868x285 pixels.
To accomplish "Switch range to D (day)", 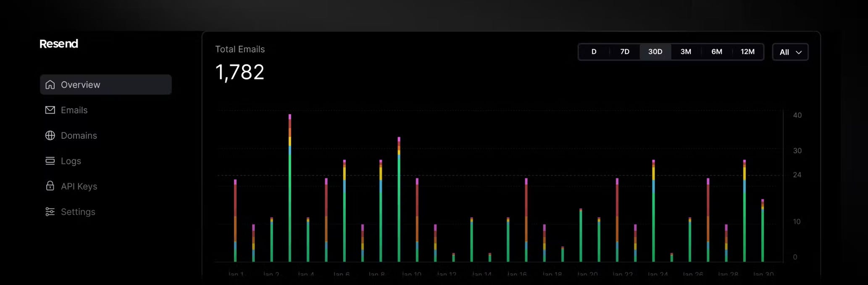I will click(594, 52).
